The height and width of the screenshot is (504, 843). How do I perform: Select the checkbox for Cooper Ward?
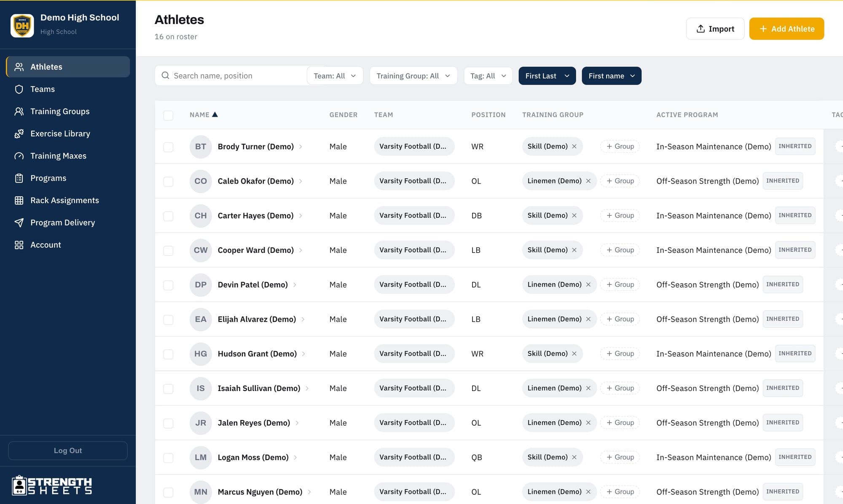pos(168,251)
